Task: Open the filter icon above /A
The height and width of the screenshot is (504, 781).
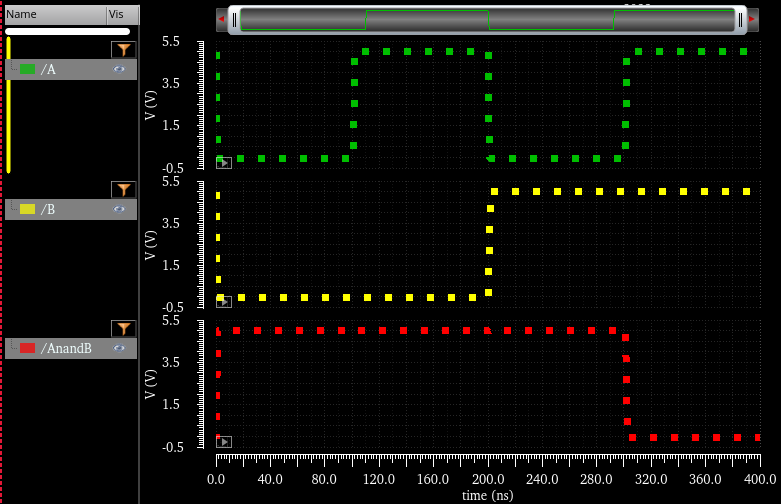Action: click(x=124, y=50)
